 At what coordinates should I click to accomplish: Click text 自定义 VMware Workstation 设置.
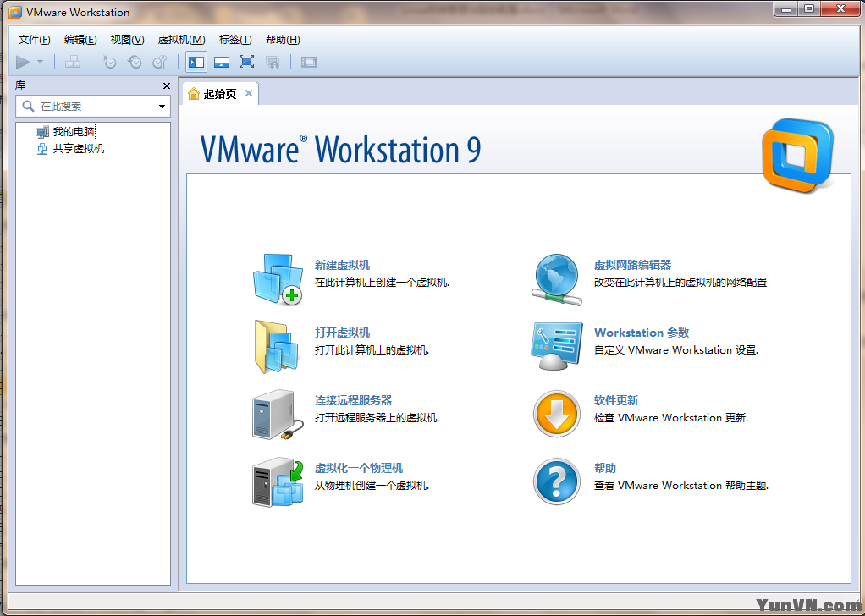point(676,351)
